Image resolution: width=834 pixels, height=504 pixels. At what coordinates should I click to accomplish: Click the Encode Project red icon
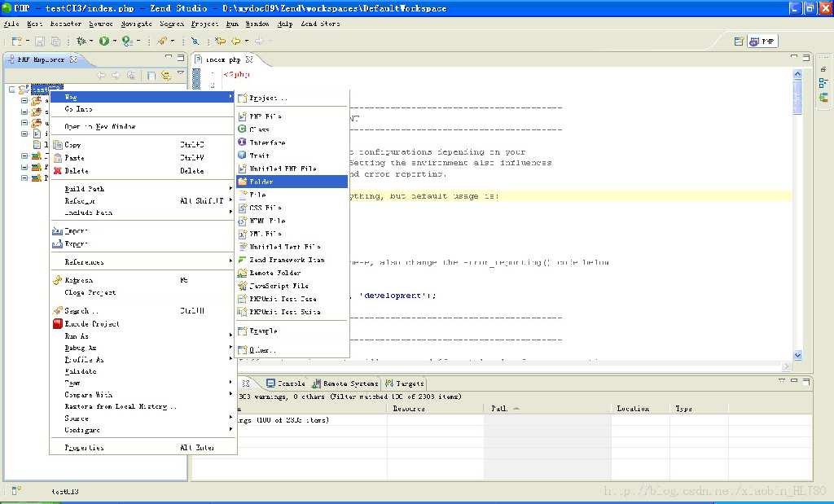(57, 324)
